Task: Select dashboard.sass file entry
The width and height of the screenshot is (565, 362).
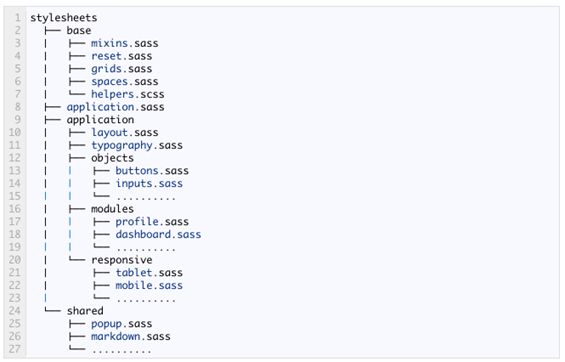Action: click(158, 234)
